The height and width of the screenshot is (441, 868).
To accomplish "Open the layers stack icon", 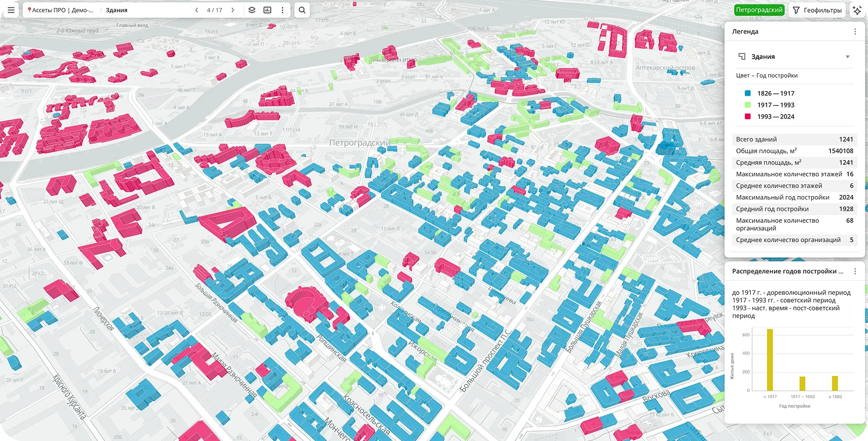I will (x=252, y=10).
